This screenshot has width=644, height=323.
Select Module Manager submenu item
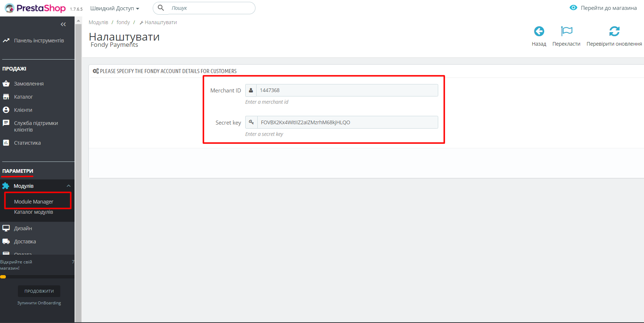click(34, 202)
